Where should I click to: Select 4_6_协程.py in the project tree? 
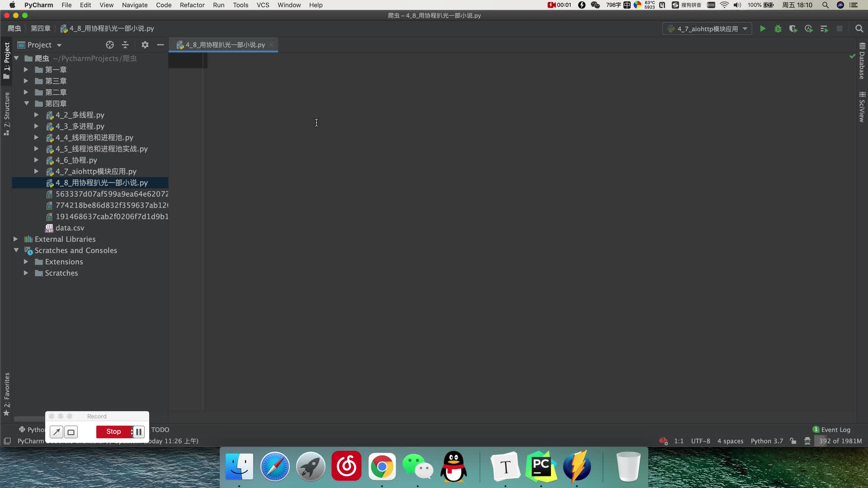[x=76, y=160]
